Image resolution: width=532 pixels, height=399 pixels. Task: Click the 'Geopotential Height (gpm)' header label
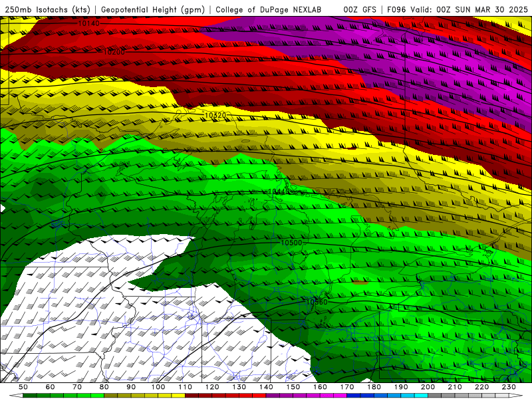point(153,9)
